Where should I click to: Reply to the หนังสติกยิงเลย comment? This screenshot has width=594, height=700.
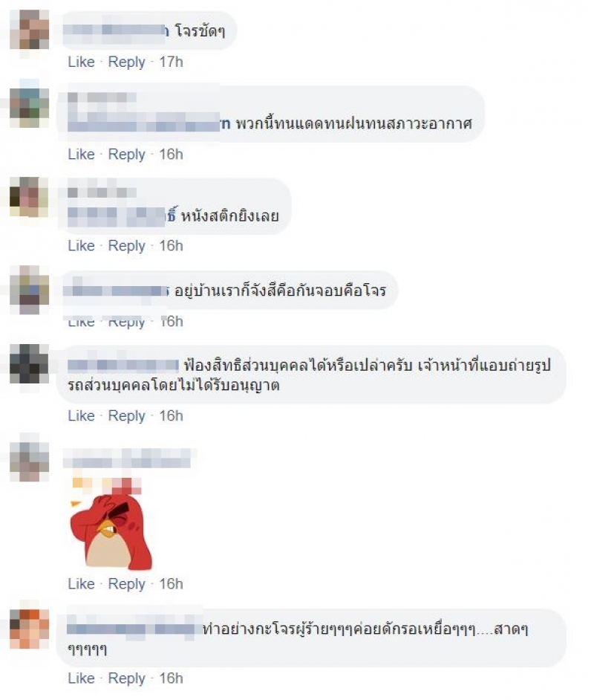click(x=127, y=245)
